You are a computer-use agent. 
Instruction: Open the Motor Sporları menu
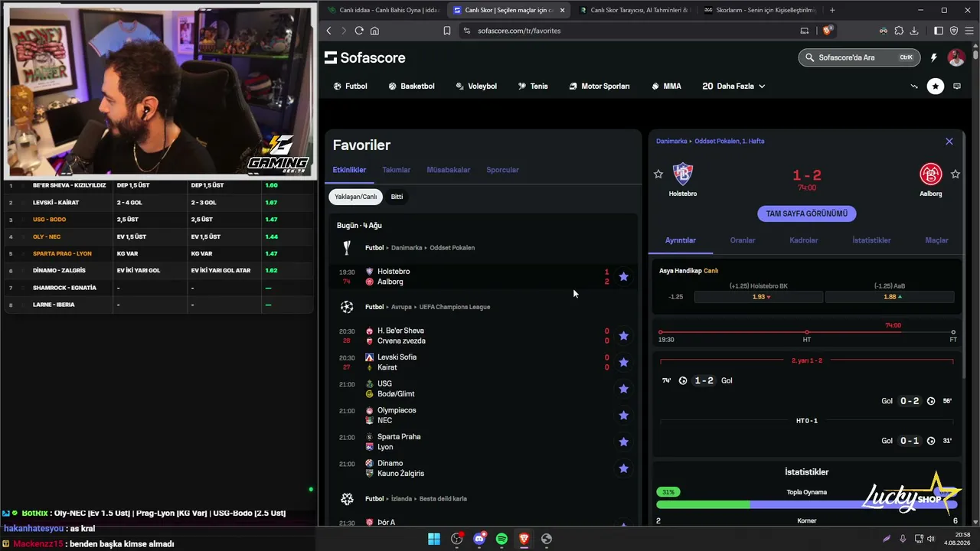(599, 86)
